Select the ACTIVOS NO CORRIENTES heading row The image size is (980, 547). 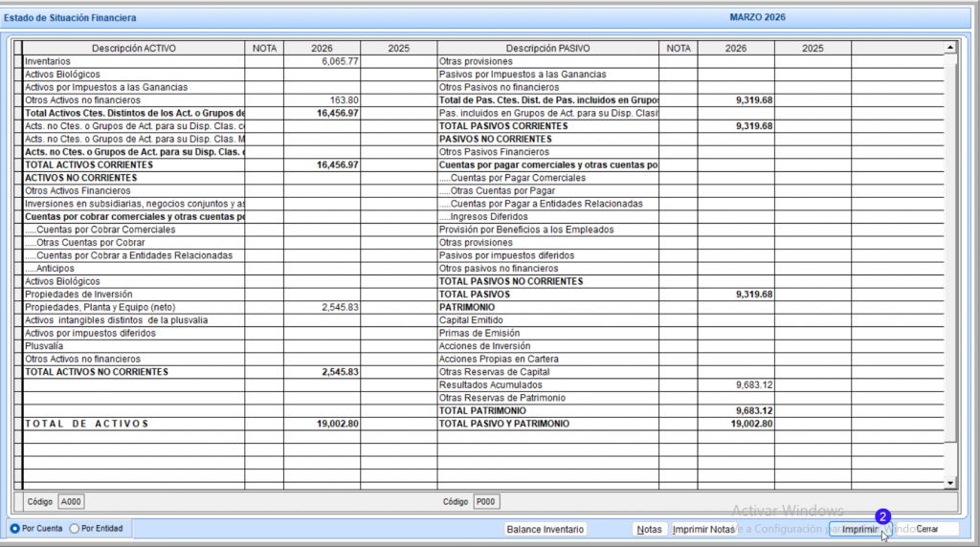point(134,178)
